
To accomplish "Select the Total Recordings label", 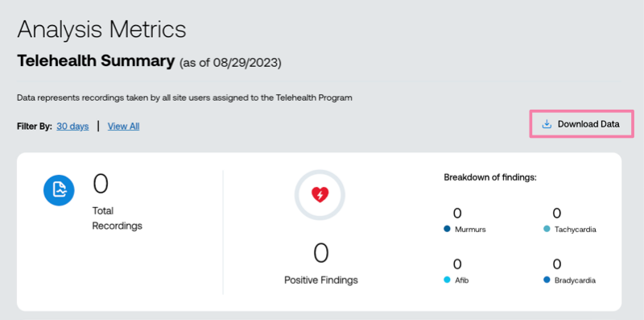I will coord(117,218).
